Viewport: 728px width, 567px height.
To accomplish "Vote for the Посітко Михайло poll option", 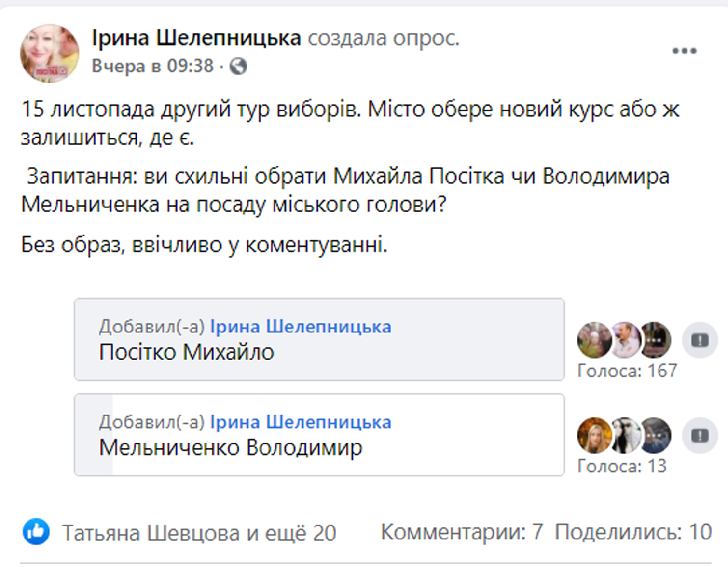I will [x=319, y=352].
